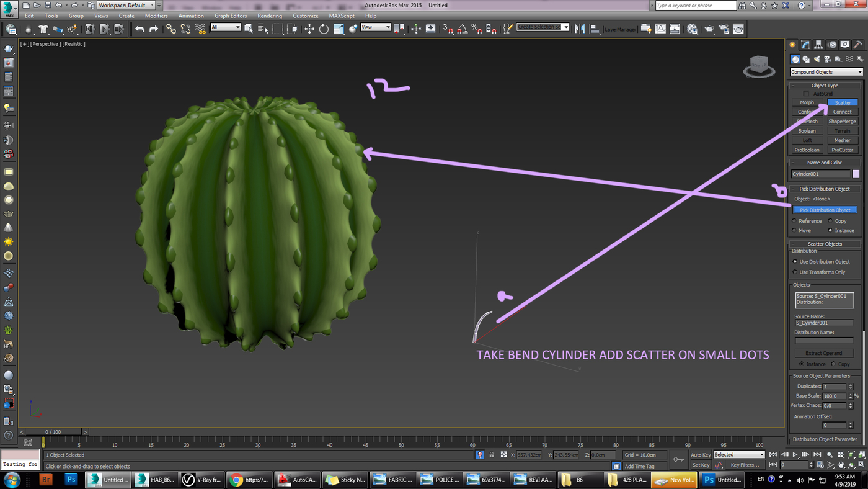
Task: Click the Pick Distribution Object button
Action: click(825, 210)
